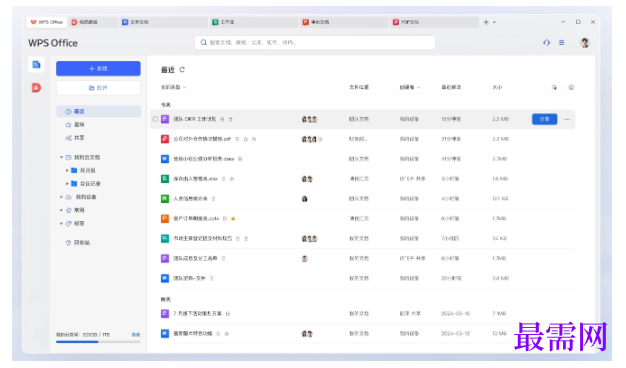This screenshot has height=368, width=626.
Task: Open the red Docer icon in the left rail
Action: [36, 87]
